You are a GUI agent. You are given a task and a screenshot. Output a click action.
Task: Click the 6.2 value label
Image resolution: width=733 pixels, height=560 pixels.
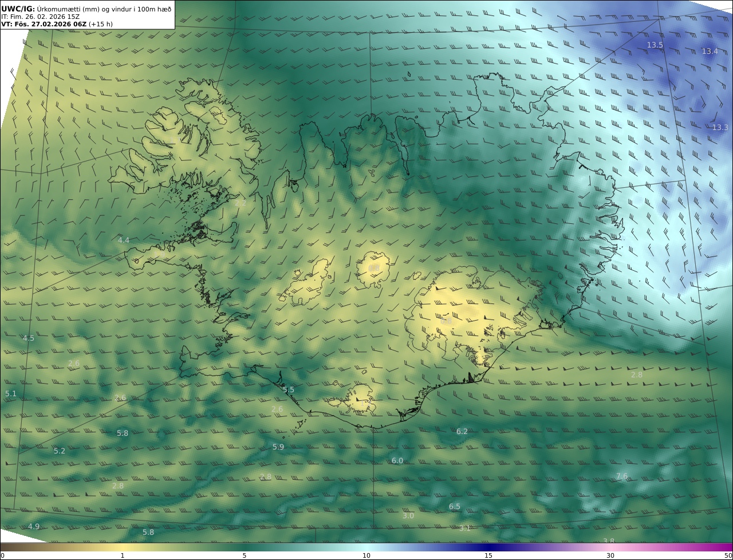coord(462,431)
